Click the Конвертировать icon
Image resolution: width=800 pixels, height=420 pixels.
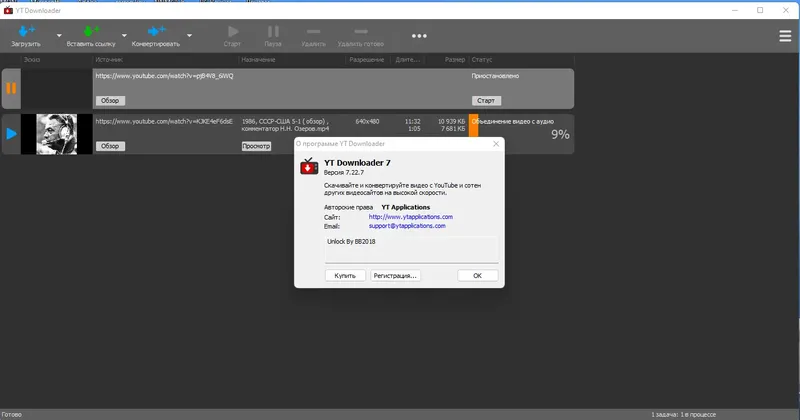tap(156, 32)
